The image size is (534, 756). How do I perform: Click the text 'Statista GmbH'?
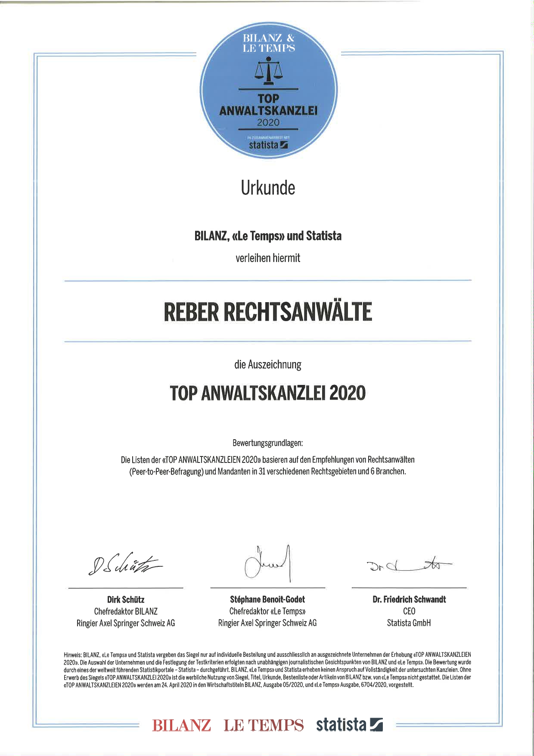(x=409, y=623)
